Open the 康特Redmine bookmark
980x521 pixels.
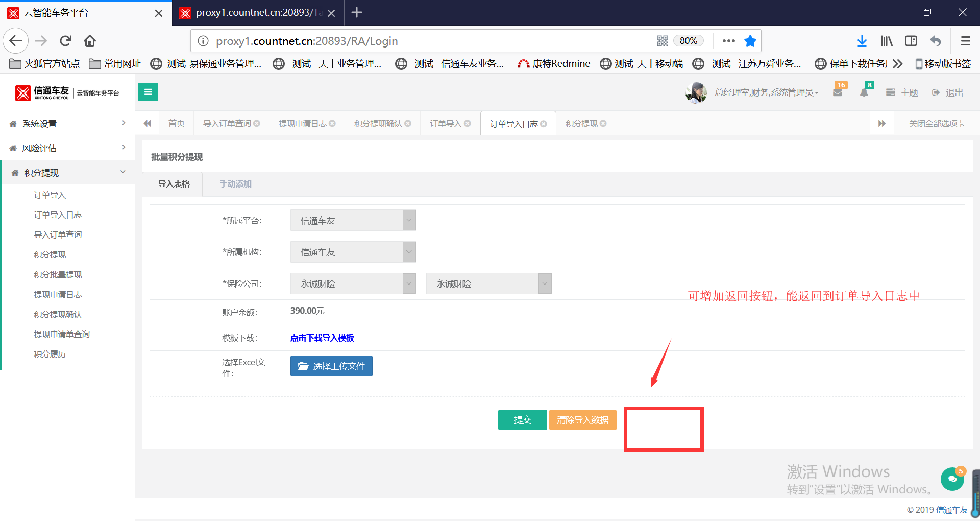553,63
